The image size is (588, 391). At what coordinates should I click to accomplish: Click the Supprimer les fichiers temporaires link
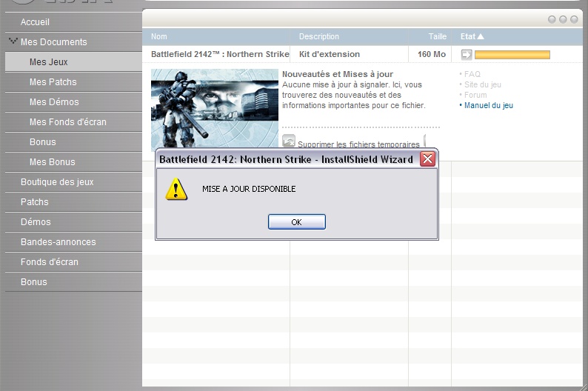(358, 144)
